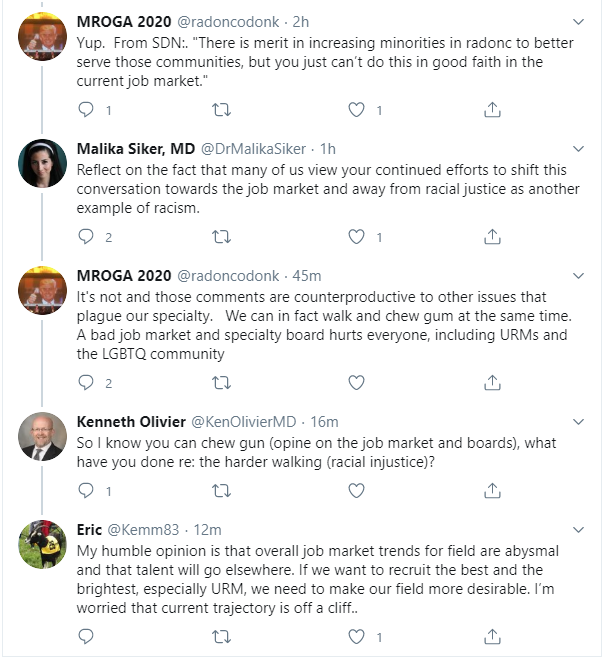Like Malika Siker's racial justice tweet
Viewport: 616px width, 657px height.
pyautogui.click(x=357, y=237)
